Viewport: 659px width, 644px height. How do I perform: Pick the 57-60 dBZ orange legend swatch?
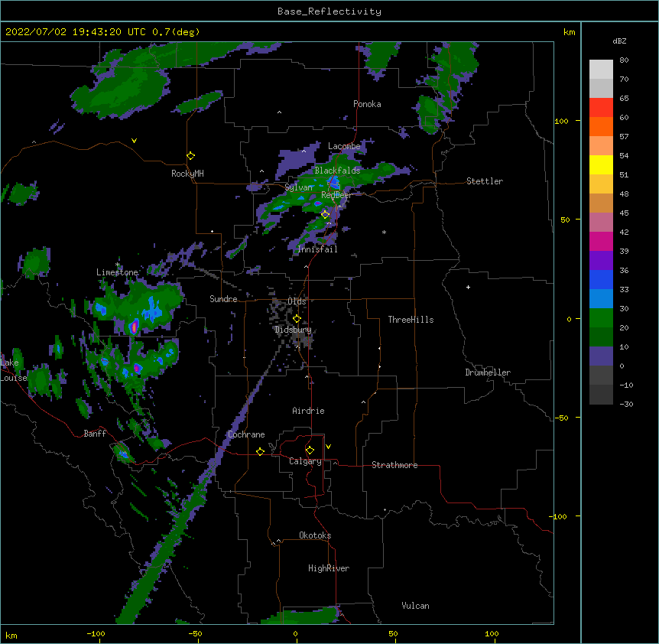(601, 126)
